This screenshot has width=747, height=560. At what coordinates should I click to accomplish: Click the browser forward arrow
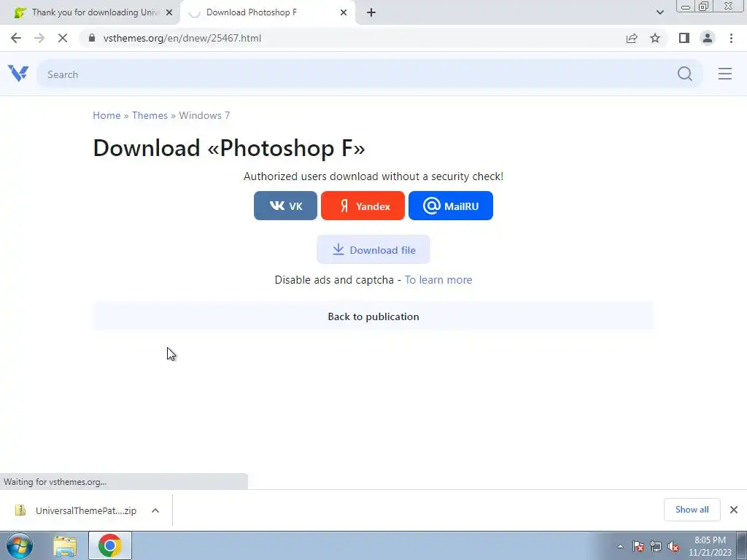pyautogui.click(x=39, y=38)
